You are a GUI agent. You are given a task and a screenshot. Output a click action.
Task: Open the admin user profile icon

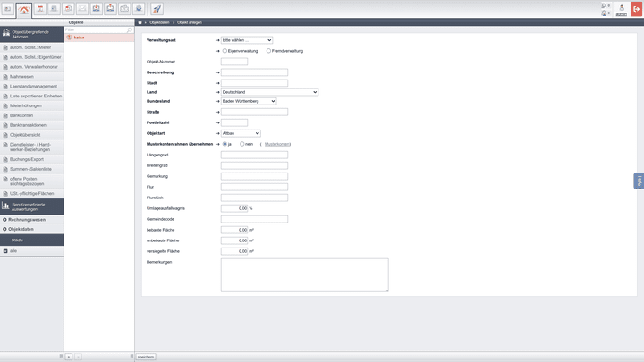(x=621, y=9)
